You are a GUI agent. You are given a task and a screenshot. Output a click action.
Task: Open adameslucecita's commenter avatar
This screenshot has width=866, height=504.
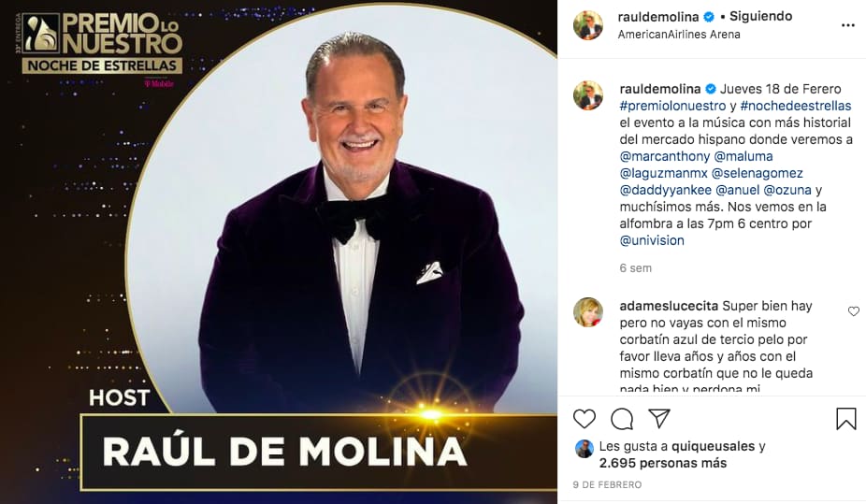coord(588,312)
